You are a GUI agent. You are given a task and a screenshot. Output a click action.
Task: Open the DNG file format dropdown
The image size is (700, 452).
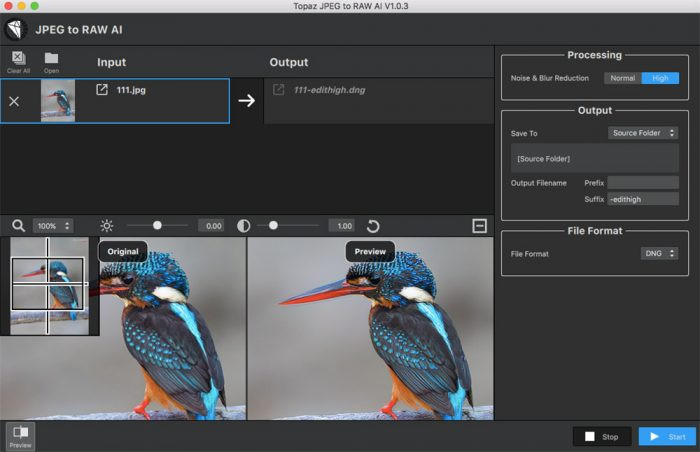tap(659, 253)
